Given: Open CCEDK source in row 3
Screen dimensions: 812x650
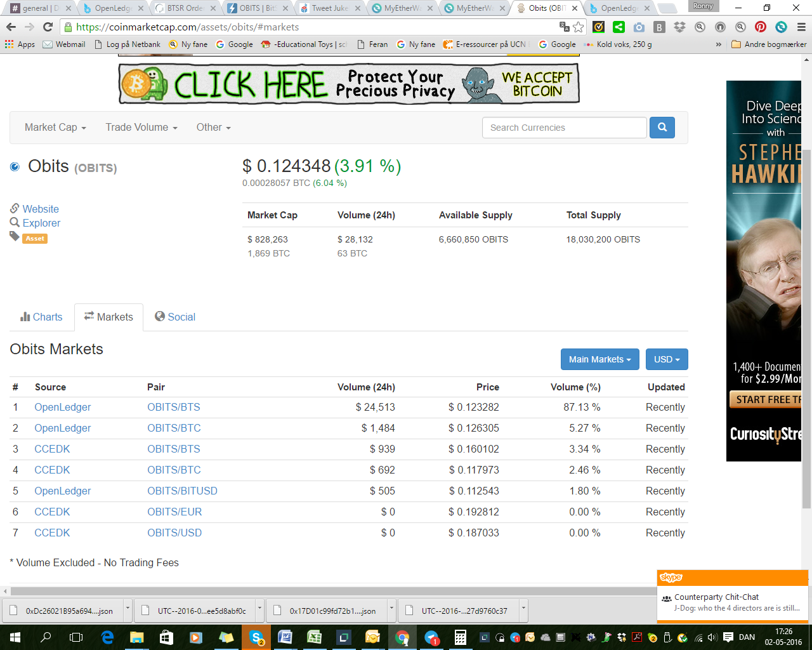Looking at the screenshot, I should click(x=52, y=449).
